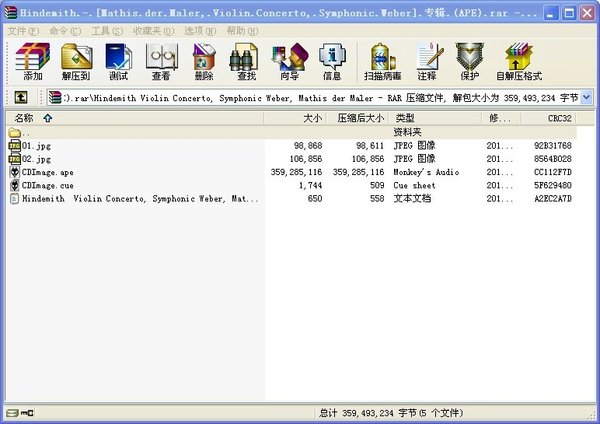Click CRC32 value 92B31768
This screenshot has width=600, height=424.
tap(553, 146)
